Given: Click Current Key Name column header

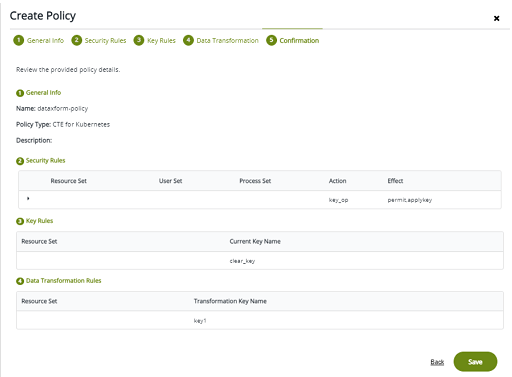Looking at the screenshot, I should [255, 241].
